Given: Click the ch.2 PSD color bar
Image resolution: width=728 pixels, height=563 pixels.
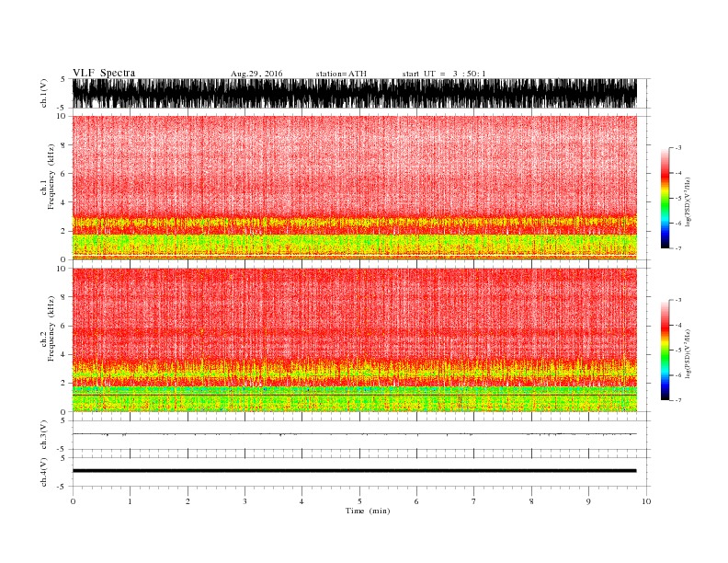Looking at the screenshot, I should coord(665,350).
